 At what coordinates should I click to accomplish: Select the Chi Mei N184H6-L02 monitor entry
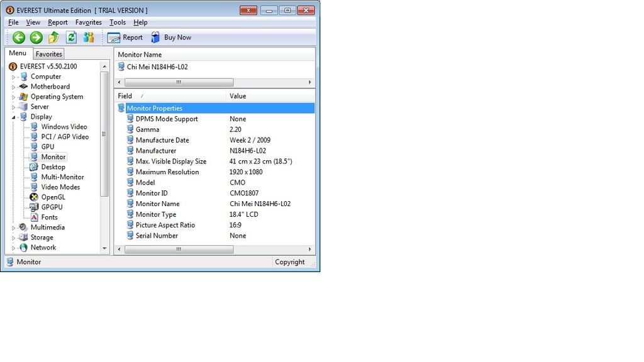[157, 67]
